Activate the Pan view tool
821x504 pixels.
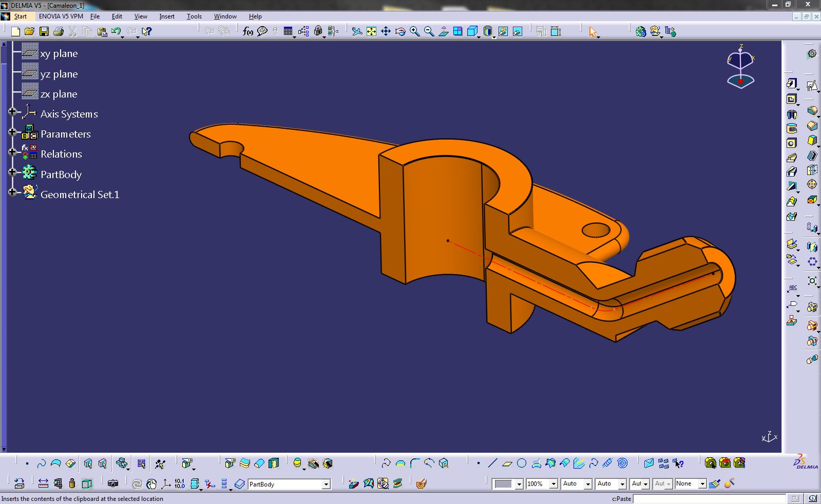(x=386, y=32)
